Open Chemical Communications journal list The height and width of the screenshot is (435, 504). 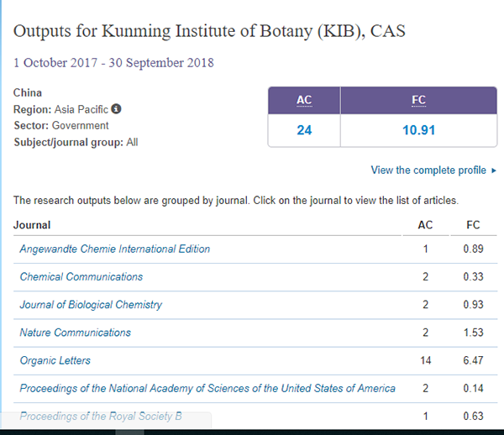81,276
